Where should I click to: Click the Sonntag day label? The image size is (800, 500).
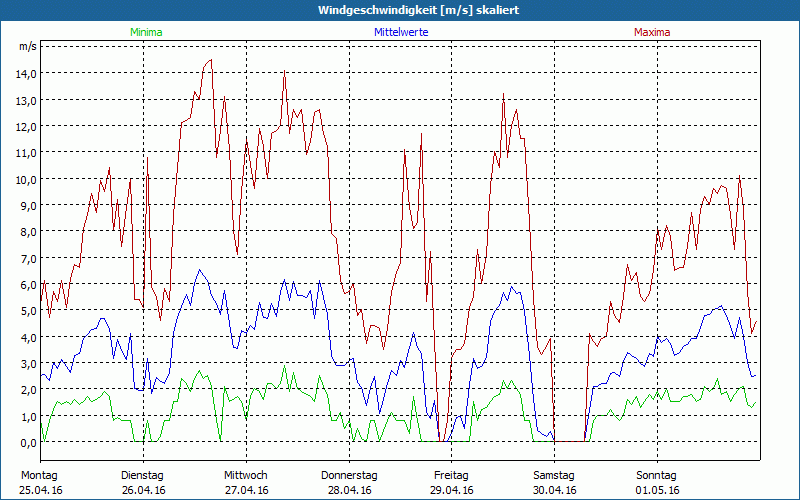point(657,476)
